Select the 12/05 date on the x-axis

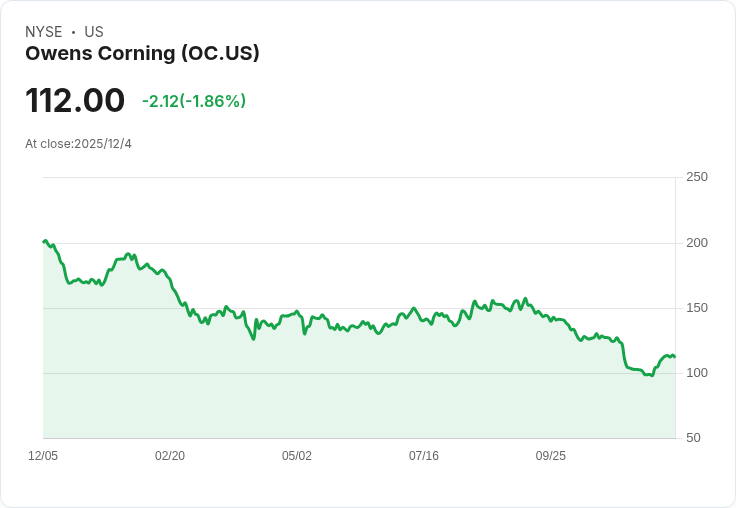(x=43, y=456)
